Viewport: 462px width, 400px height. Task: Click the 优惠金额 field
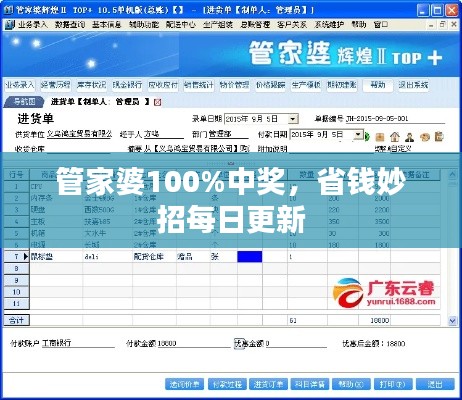coord(296,343)
